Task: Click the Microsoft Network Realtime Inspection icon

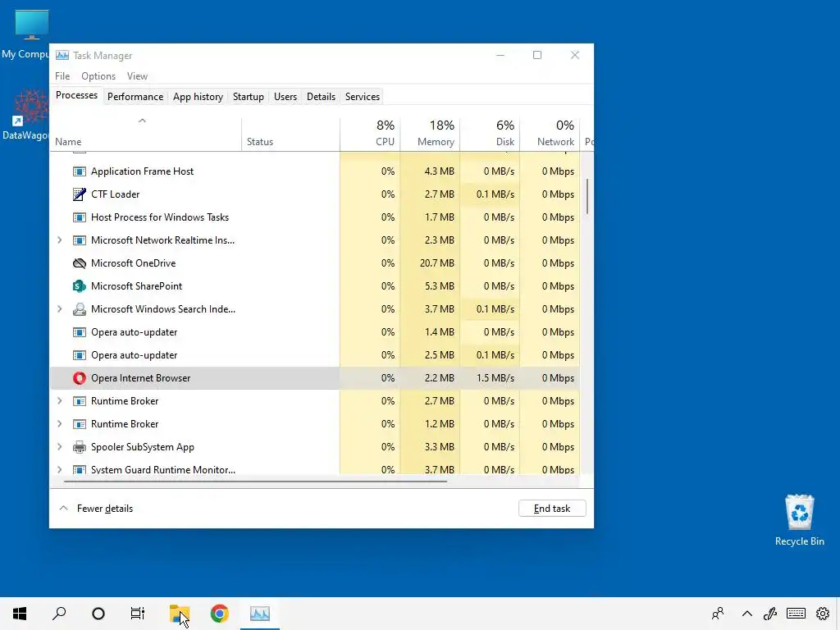Action: tap(80, 240)
